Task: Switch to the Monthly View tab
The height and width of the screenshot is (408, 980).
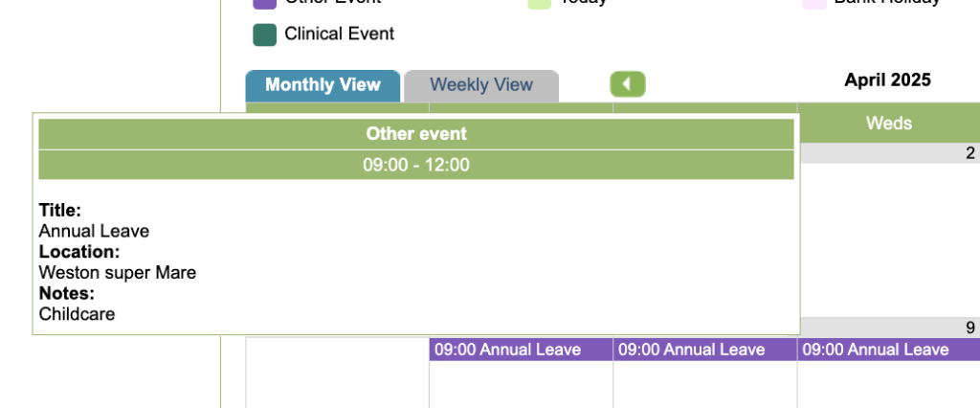Action: tap(323, 85)
